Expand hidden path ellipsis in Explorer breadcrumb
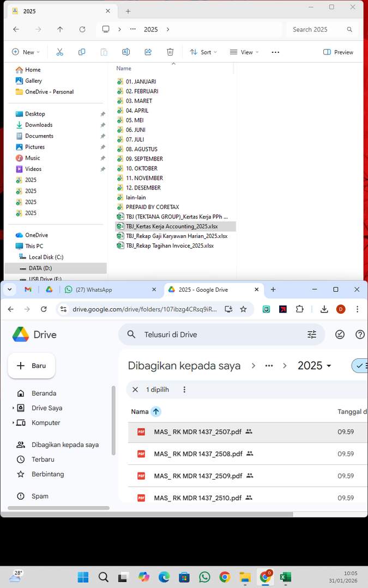This screenshot has width=368, height=588. 133,29
